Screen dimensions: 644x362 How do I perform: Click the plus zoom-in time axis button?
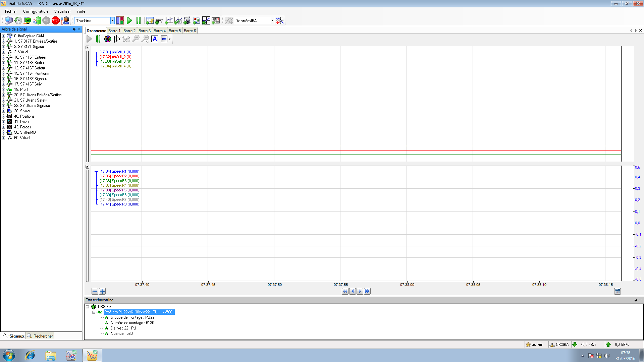click(102, 291)
